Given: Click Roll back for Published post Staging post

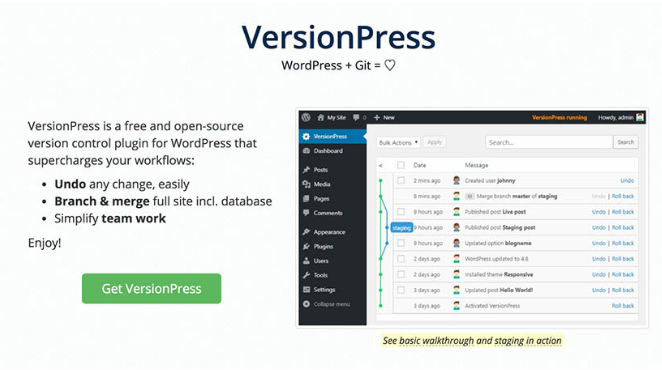Looking at the screenshot, I should tap(623, 227).
